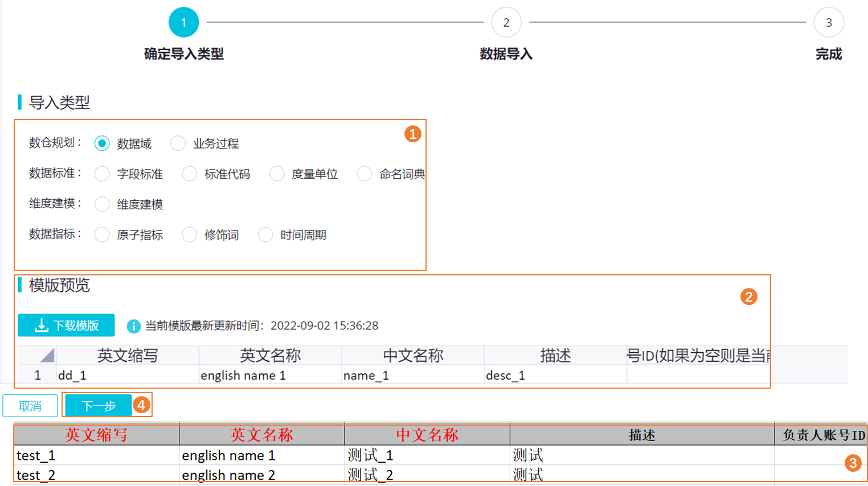Click the test_2 cell
This screenshot has width=868, height=486.
(96, 475)
